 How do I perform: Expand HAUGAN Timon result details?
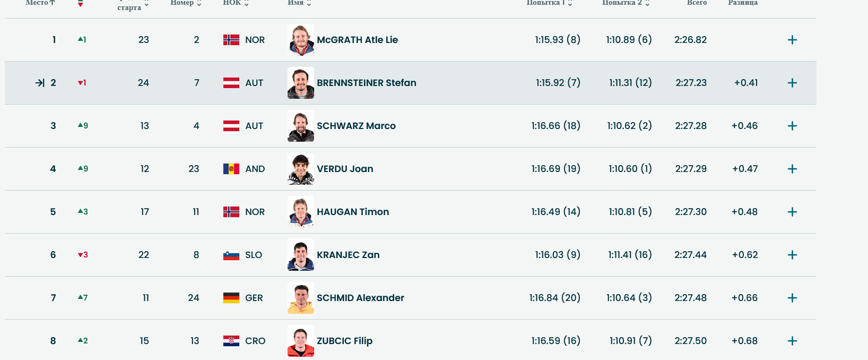click(x=792, y=212)
